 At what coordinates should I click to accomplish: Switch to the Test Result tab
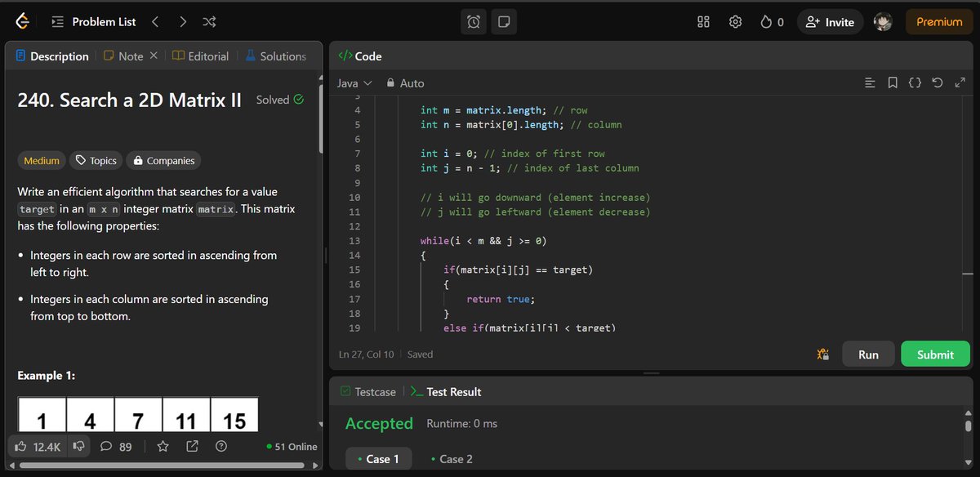coord(446,392)
